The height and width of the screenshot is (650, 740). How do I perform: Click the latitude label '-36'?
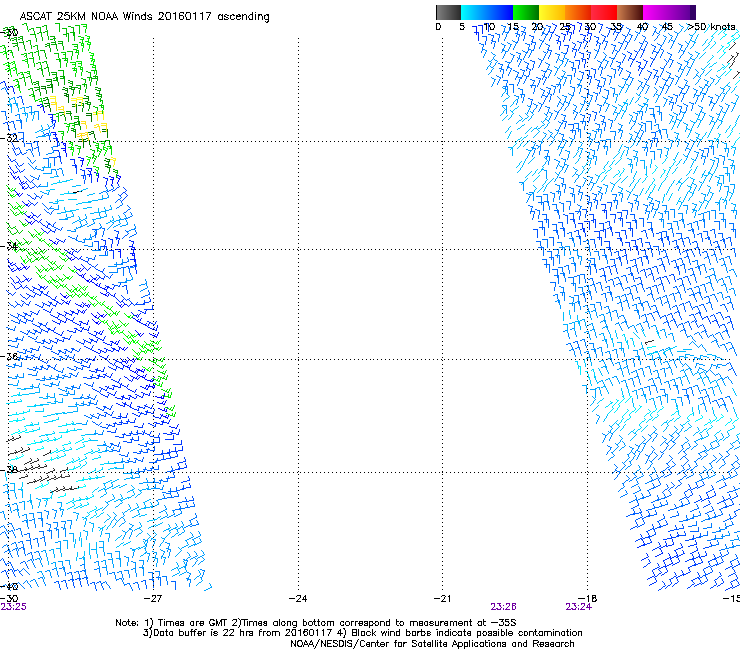point(9,356)
